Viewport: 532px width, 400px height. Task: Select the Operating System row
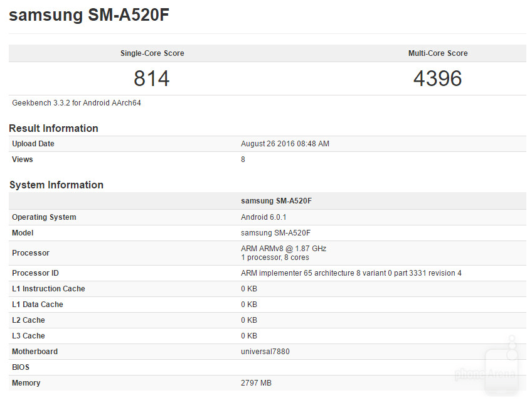point(267,217)
